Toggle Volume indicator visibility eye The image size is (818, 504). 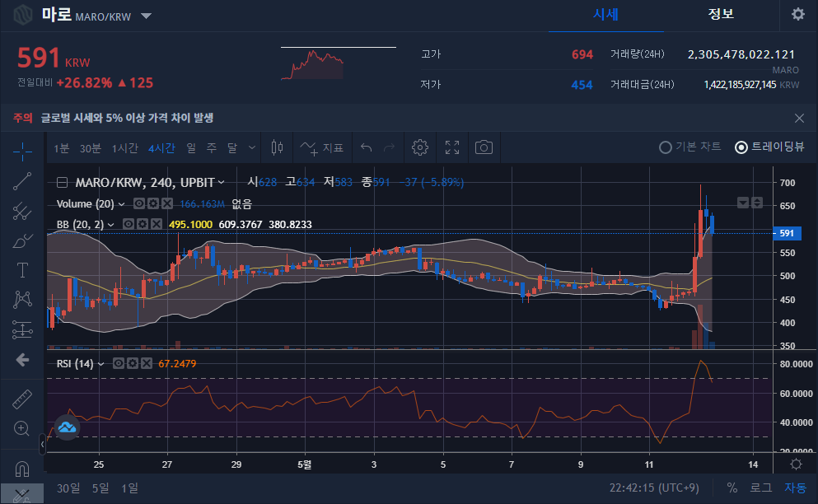(138, 203)
